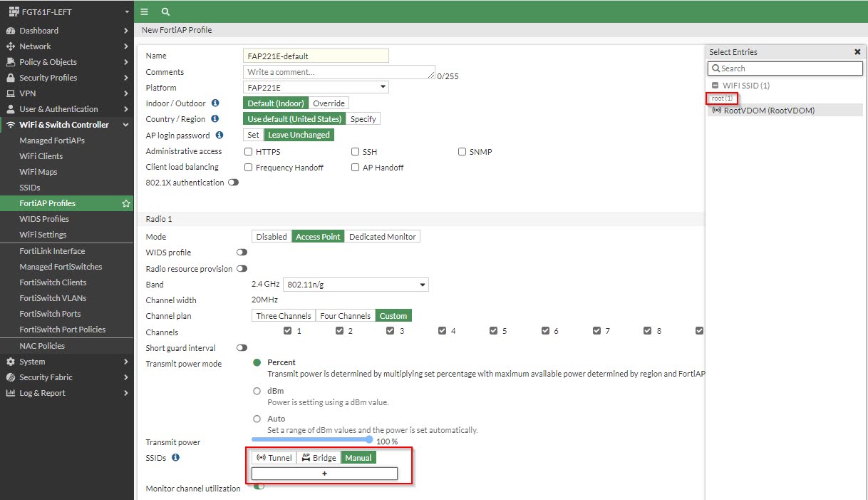Open Managed FortiAPs page
868x500 pixels.
(52, 141)
